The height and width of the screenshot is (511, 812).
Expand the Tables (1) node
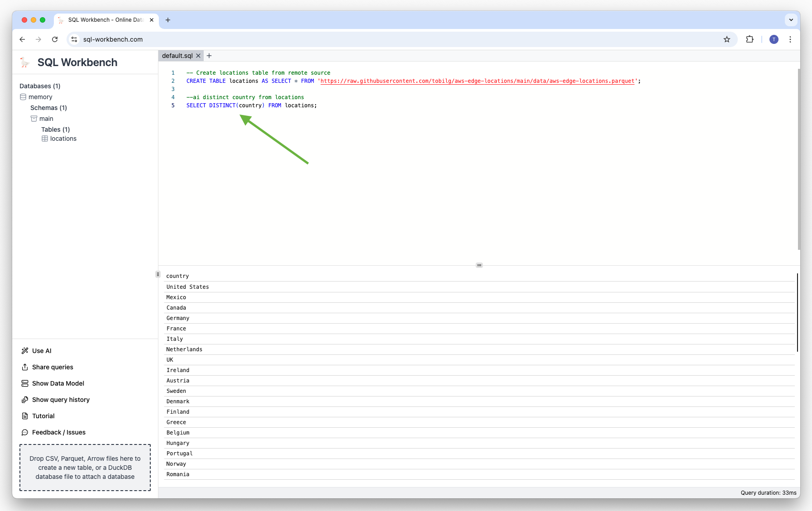click(55, 129)
